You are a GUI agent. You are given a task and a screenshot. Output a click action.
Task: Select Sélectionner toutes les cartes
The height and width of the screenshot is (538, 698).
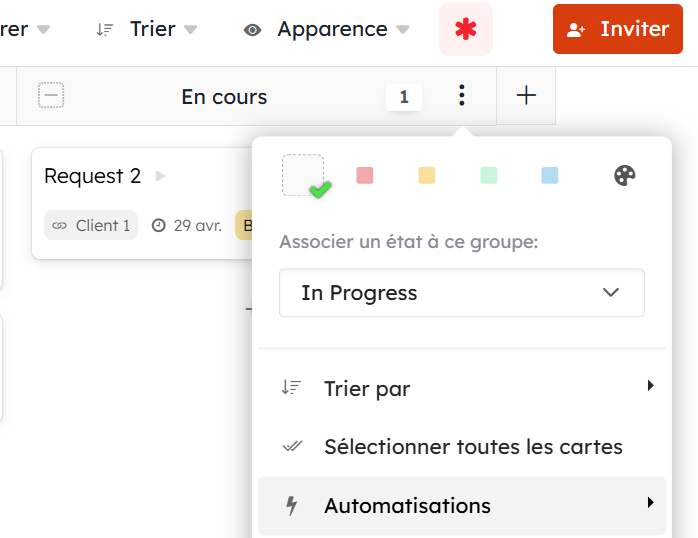[x=473, y=446]
